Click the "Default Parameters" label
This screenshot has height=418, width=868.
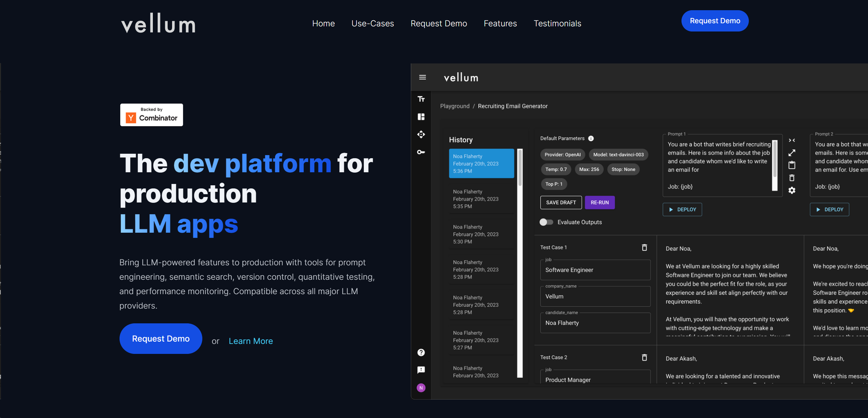[x=562, y=138]
